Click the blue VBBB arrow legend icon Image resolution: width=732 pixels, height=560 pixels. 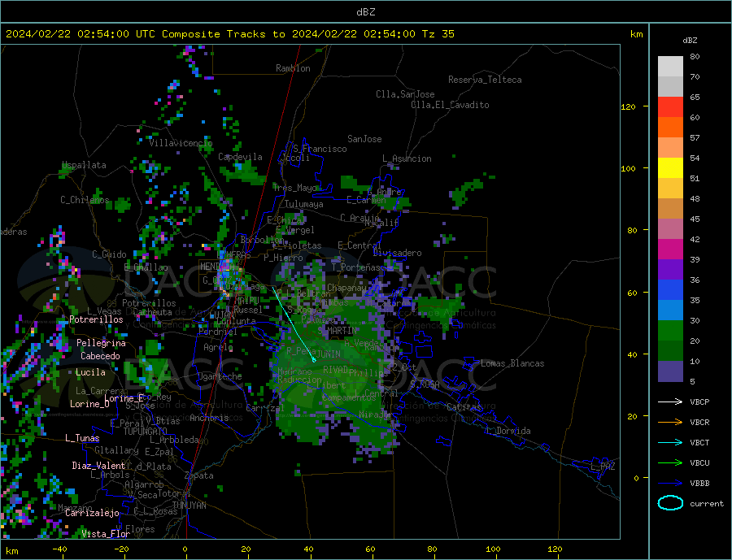point(670,483)
